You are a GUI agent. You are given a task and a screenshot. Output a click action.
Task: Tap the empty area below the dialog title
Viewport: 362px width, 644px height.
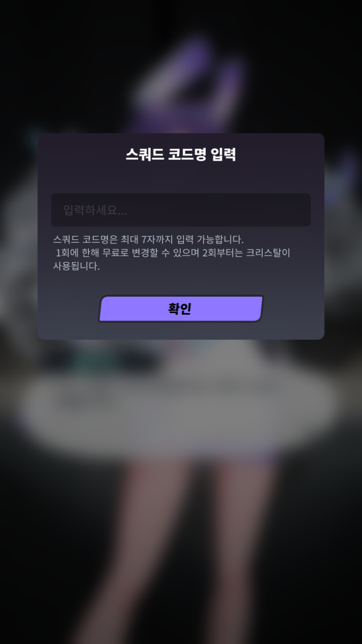(181, 178)
